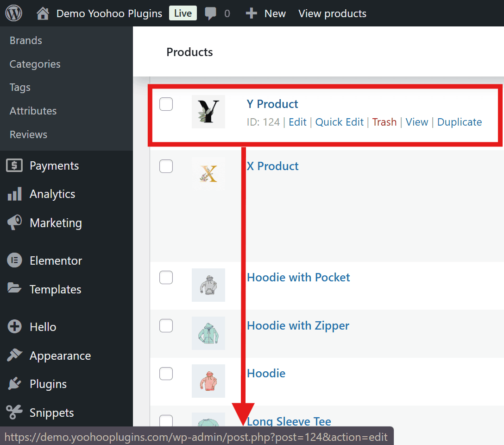Move Y Product to Trash
This screenshot has width=504, height=445.
click(x=384, y=122)
